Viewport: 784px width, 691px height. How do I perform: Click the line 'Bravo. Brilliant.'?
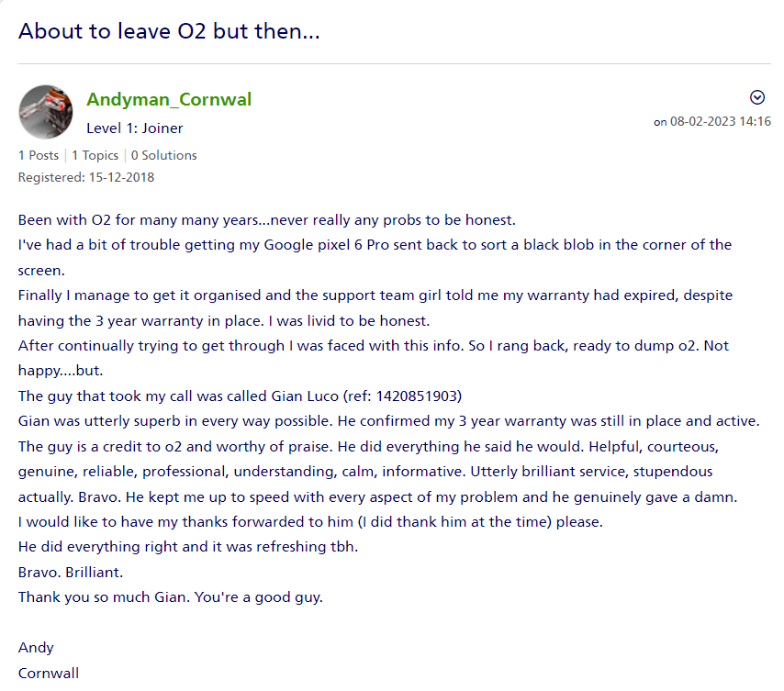point(71,572)
